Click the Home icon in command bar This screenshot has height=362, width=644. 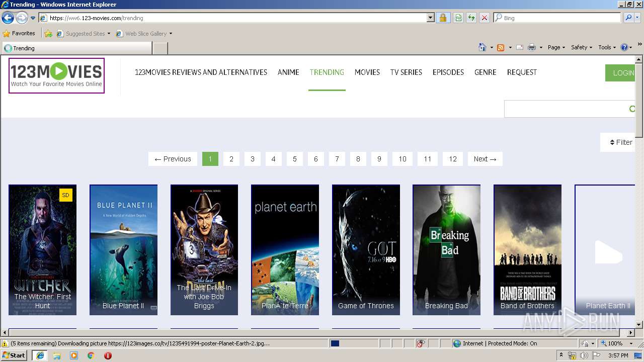[x=482, y=47]
